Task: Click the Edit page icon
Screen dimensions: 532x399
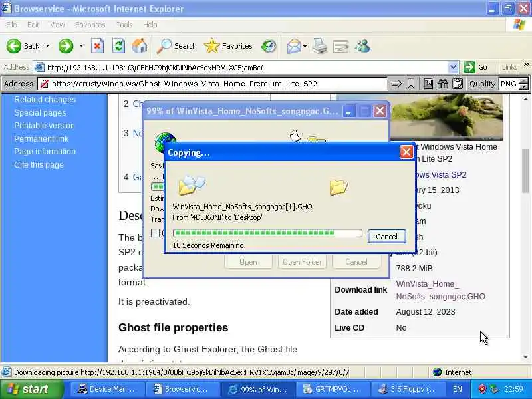Action: point(340,46)
